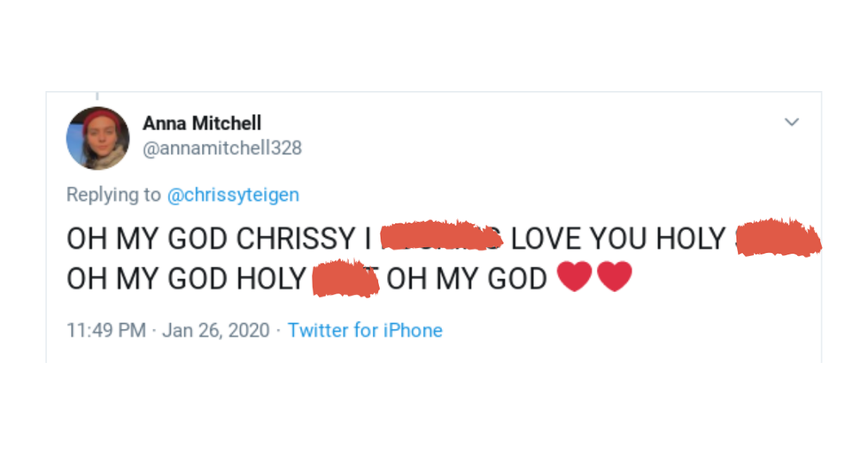The image size is (868, 454).
Task: Click the 'OH MY GOD CHRISSY' text
Action: click(211, 239)
